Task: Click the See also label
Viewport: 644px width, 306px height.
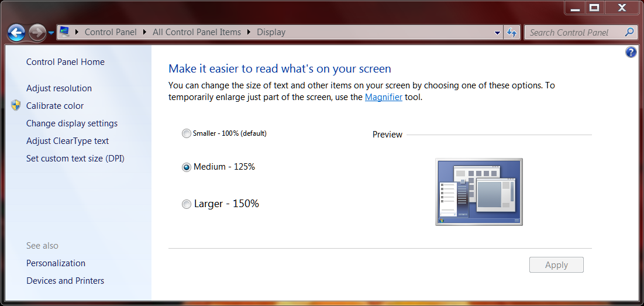Action: (42, 246)
